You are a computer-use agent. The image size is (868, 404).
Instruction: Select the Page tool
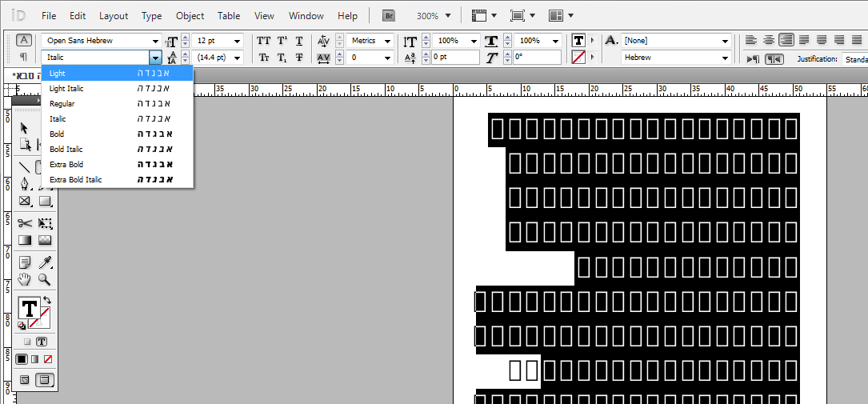point(25,145)
